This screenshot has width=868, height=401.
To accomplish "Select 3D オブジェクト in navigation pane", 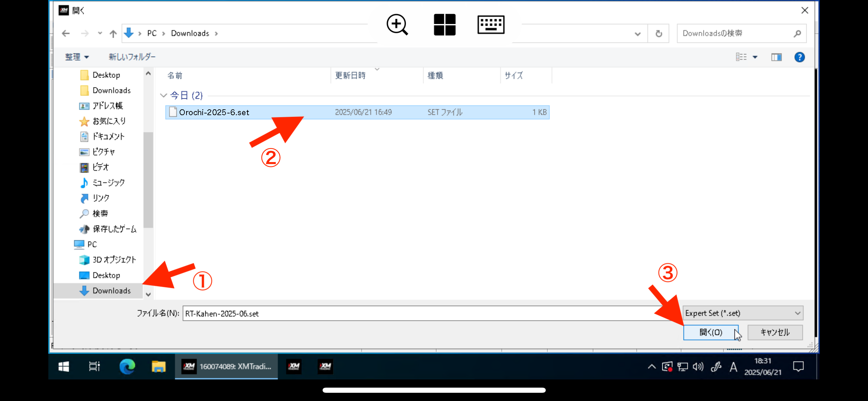I will pyautogui.click(x=114, y=259).
